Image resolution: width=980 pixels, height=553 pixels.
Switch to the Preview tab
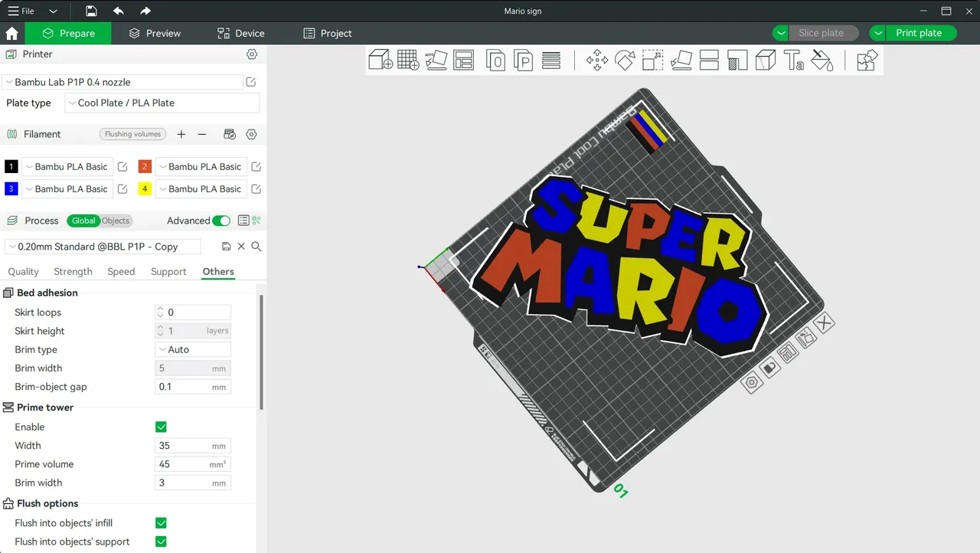(x=155, y=33)
